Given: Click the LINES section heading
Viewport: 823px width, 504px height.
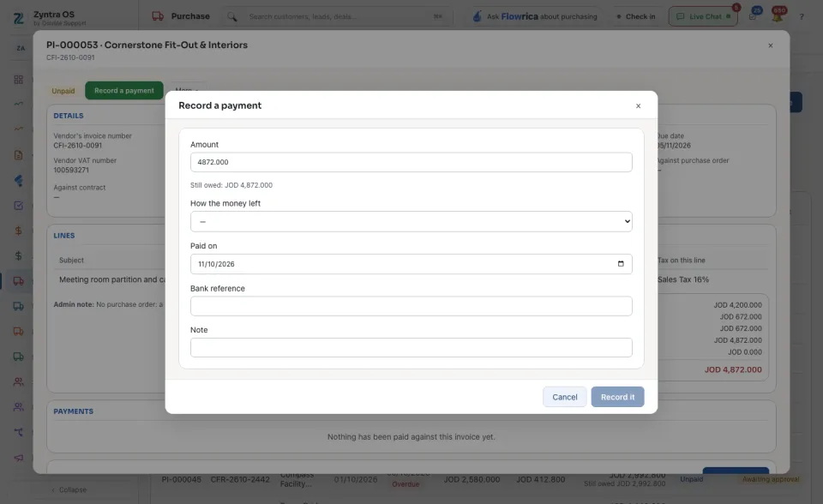Looking at the screenshot, I should [64, 236].
